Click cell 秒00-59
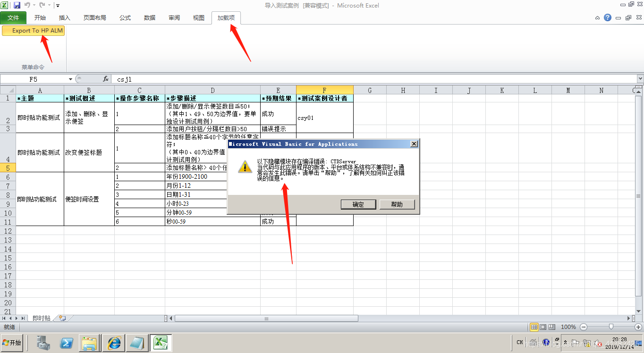 (x=212, y=221)
